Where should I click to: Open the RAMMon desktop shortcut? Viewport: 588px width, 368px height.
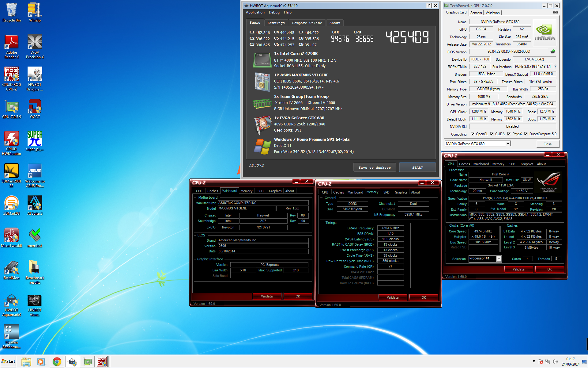tap(12, 270)
